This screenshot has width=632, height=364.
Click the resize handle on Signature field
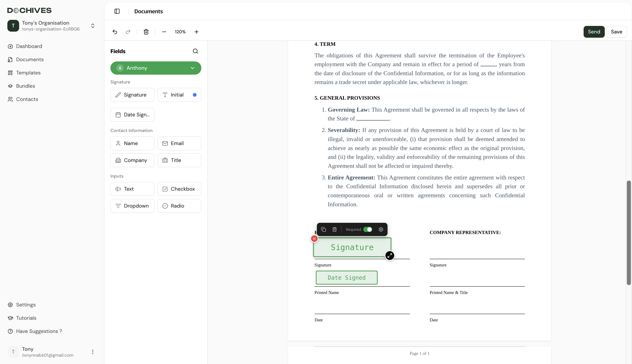pos(390,256)
